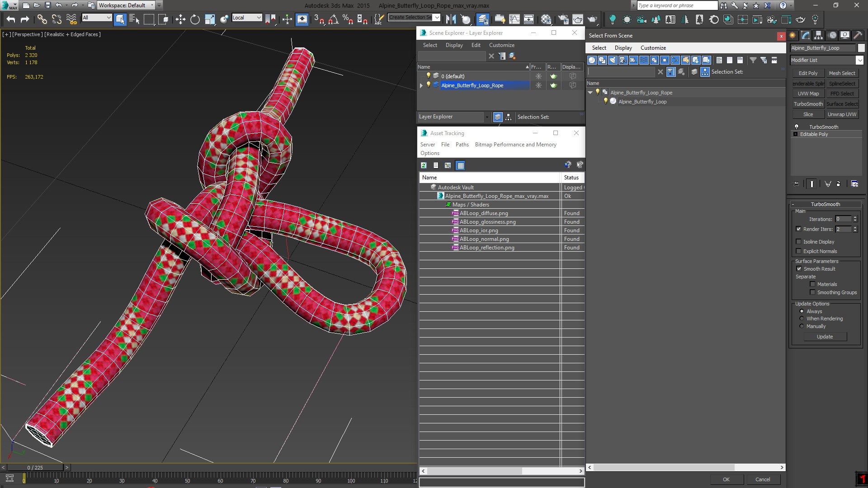
Task: Click the Unwrap UVW modifier button
Action: pos(842,114)
